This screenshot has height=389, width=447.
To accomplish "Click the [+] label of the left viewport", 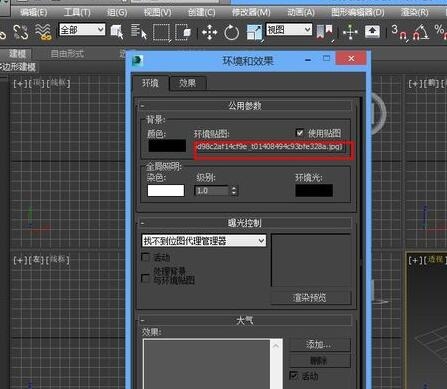I will pyautogui.click(x=20, y=260).
